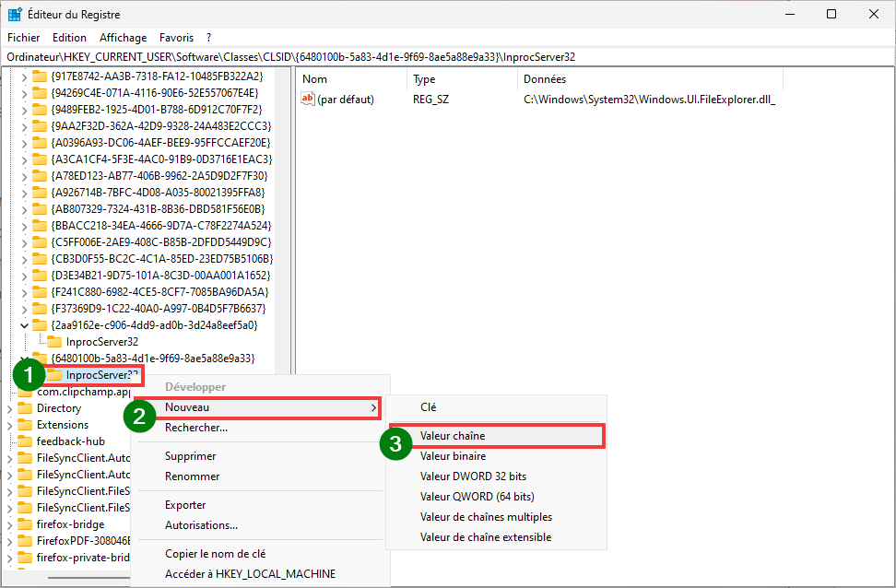Expand the Directory key
Image resolution: width=896 pixels, height=588 pixels.
click(x=10, y=408)
